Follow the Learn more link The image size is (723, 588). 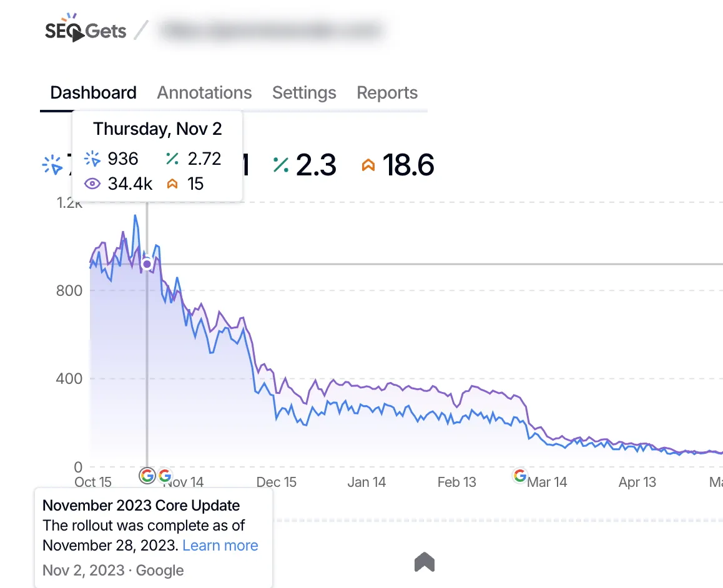coord(220,545)
